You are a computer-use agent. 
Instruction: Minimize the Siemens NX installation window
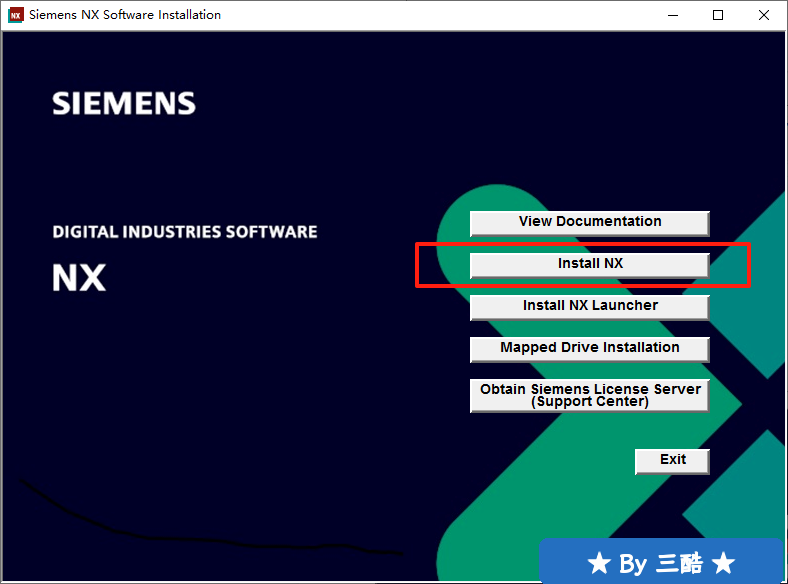673,15
